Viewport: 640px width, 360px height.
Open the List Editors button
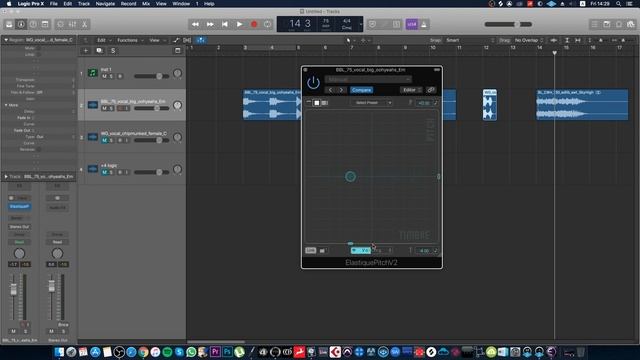(595, 24)
